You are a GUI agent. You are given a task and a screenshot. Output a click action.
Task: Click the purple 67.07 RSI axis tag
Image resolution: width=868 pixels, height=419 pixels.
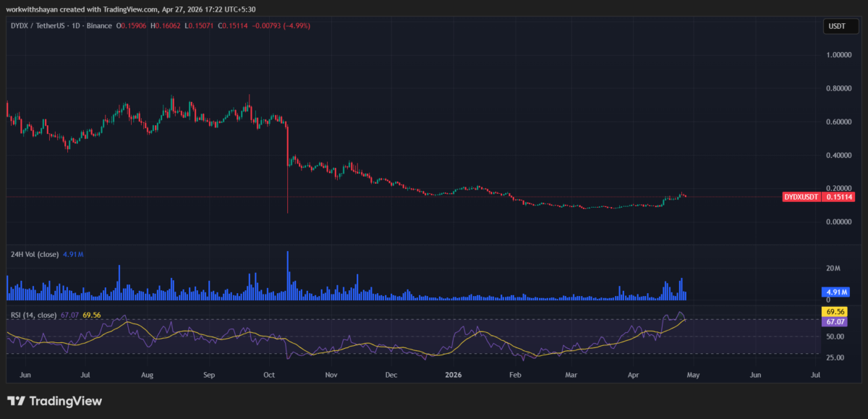[833, 321]
